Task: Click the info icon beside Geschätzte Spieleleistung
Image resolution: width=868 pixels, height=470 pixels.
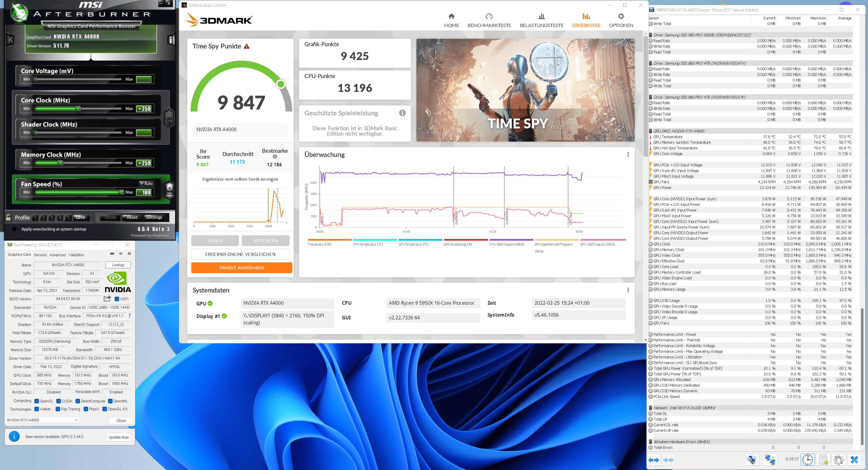Action: (x=402, y=113)
